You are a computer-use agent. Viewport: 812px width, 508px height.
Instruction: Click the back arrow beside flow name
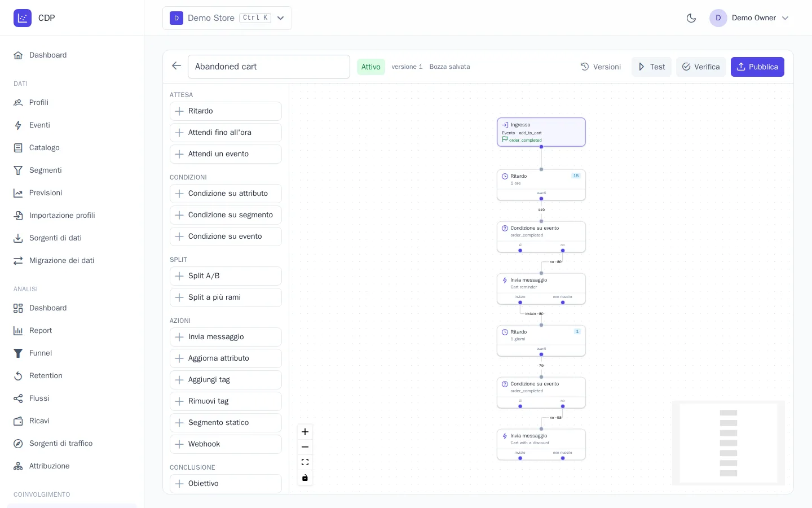(x=176, y=66)
